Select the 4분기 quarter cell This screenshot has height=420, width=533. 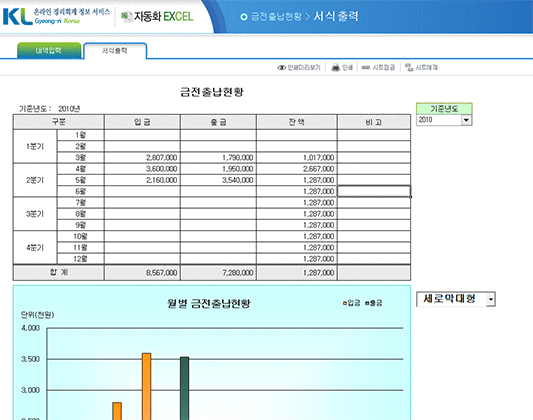coord(35,247)
